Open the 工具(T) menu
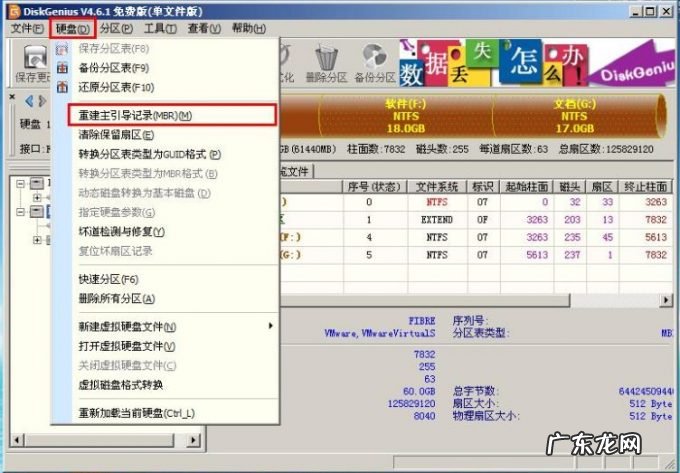680x473 pixels. point(160,29)
